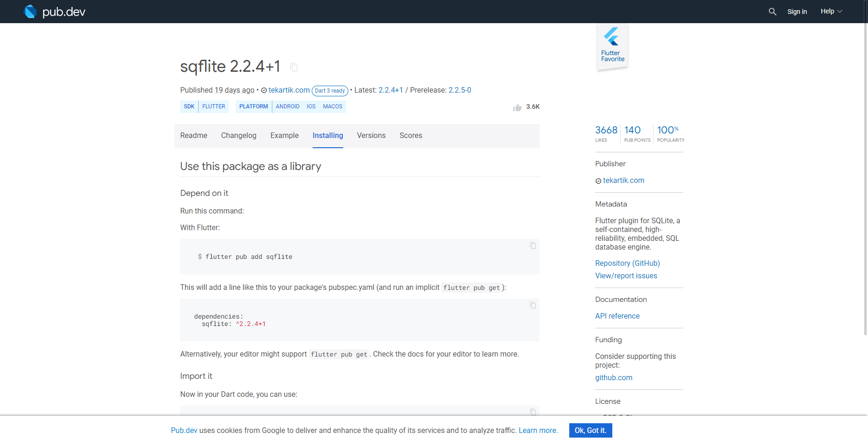Click the FLUTTER tag
Image resolution: width=868 pixels, height=445 pixels.
point(214,107)
